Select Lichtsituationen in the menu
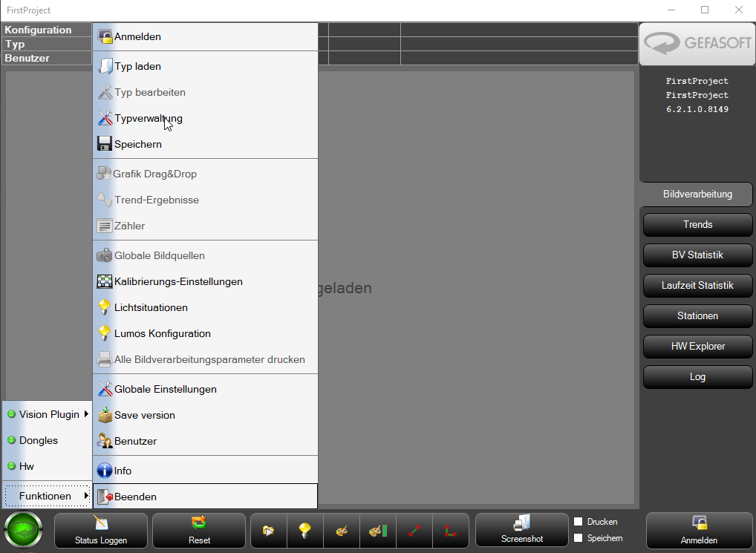Screen dimensions: 756x553 (x=206, y=307)
